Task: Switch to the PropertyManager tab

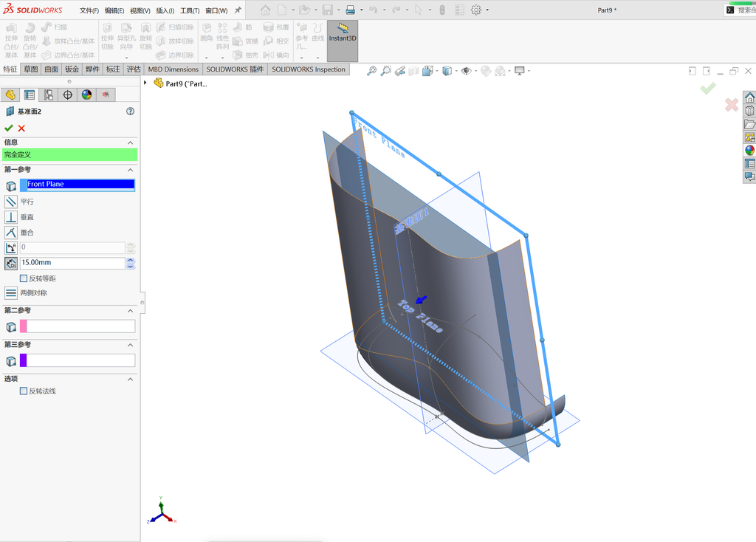Action: point(30,95)
